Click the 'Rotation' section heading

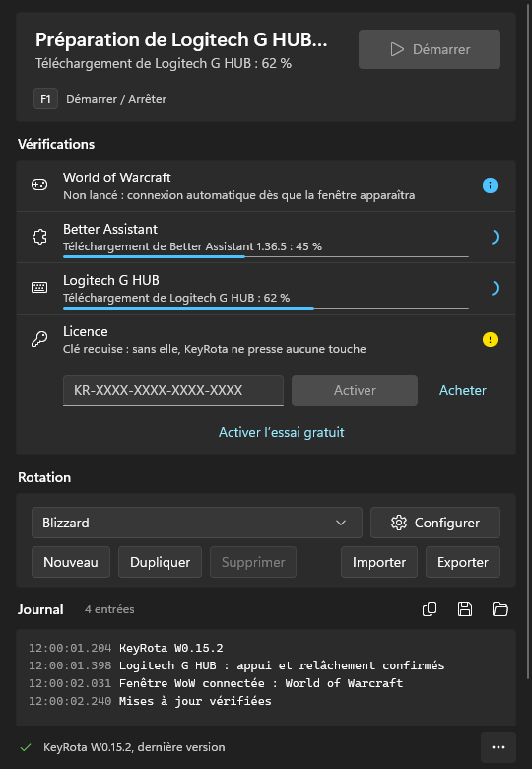[x=44, y=477]
